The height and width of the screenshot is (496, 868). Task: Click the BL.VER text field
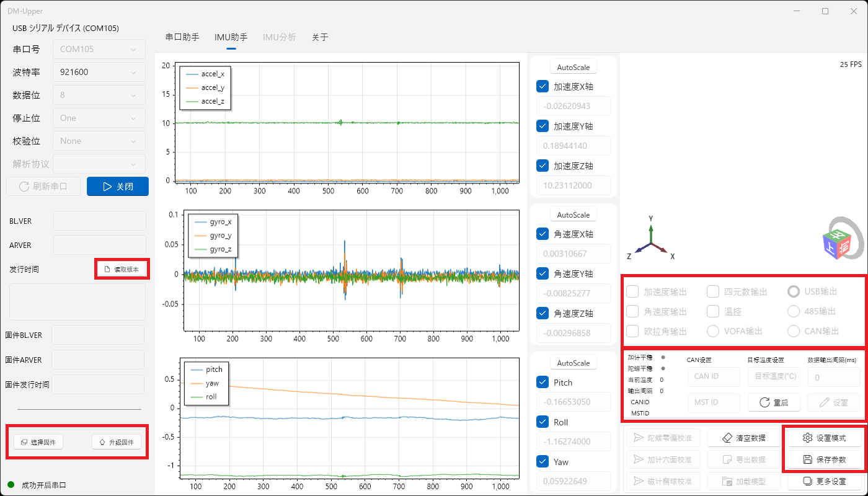point(99,221)
